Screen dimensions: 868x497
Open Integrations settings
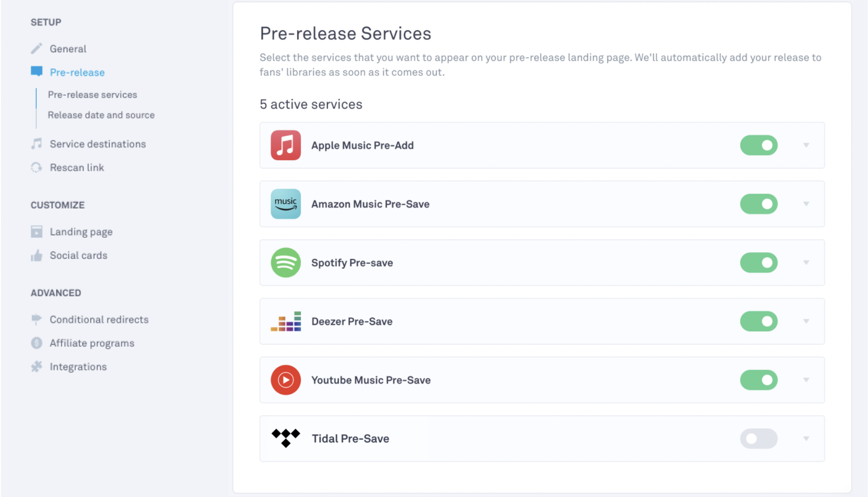tap(78, 367)
